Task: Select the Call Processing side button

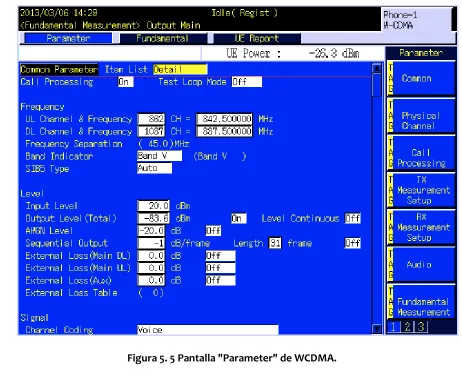Action: point(421,153)
